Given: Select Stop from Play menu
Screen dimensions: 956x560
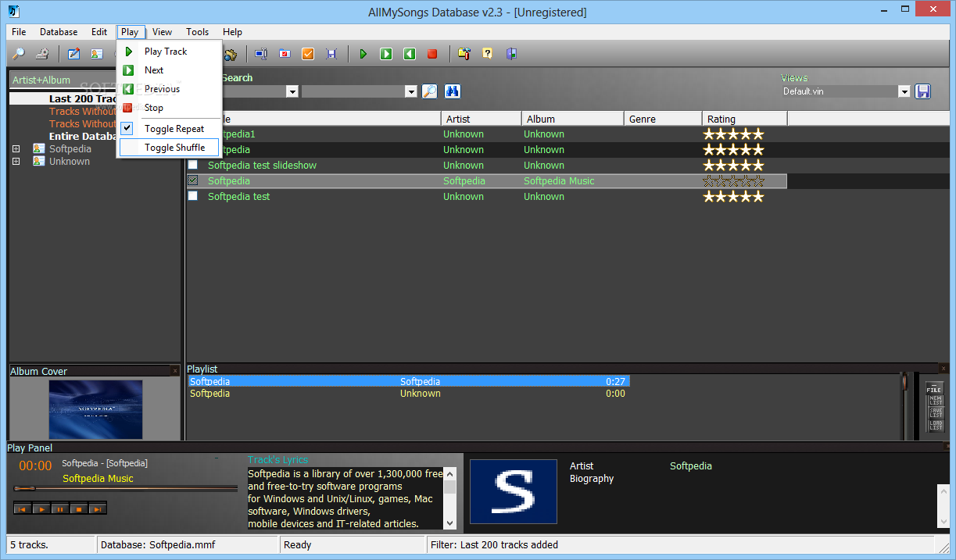Looking at the screenshot, I should click(169, 108).
